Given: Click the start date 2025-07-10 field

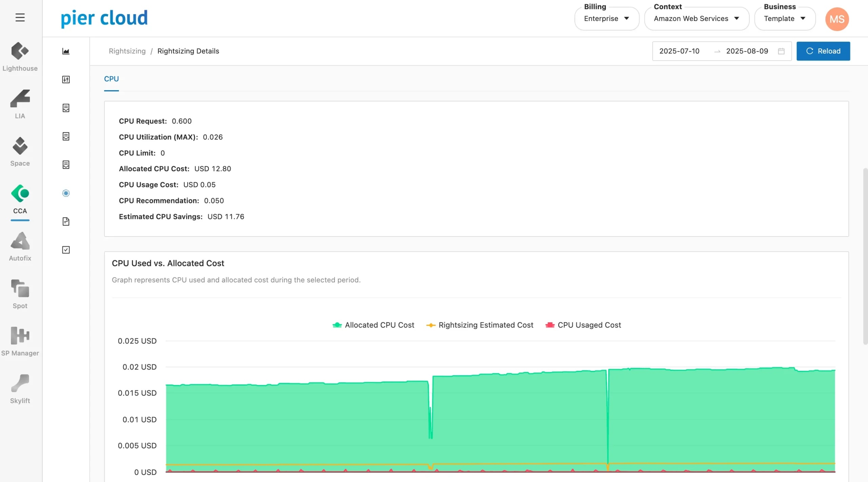Looking at the screenshot, I should 679,51.
